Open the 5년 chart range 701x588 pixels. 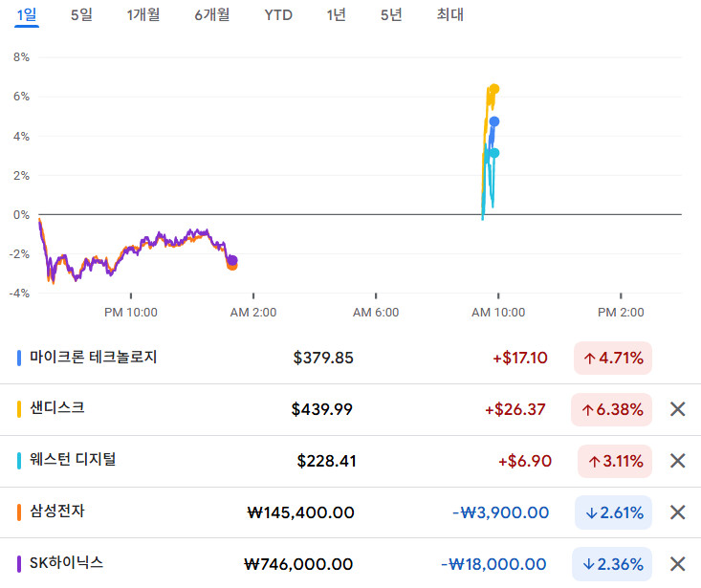pos(391,15)
